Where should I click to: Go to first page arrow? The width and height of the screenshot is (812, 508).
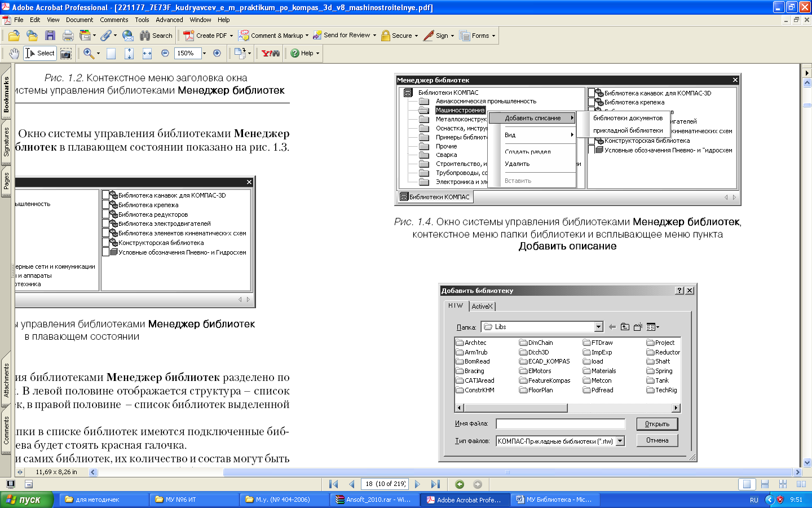pyautogui.click(x=334, y=484)
